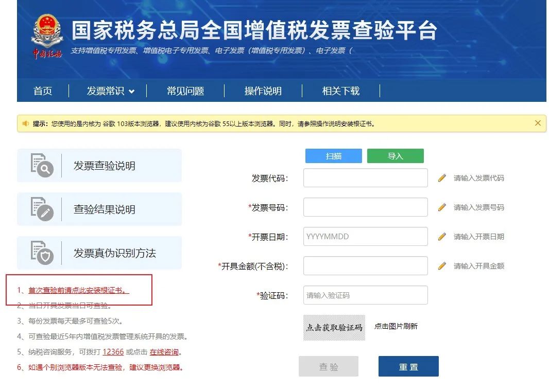
Task: Open 操作说明 in navigation bar
Action: click(x=263, y=91)
